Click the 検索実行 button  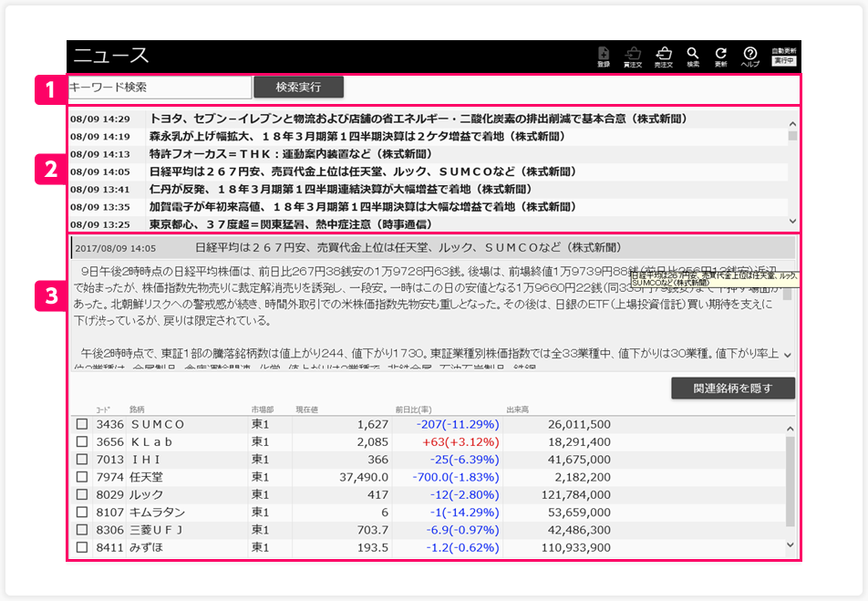(x=298, y=88)
